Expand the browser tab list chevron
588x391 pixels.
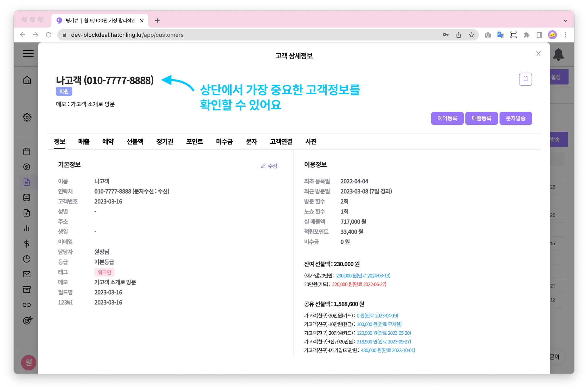pos(565,21)
